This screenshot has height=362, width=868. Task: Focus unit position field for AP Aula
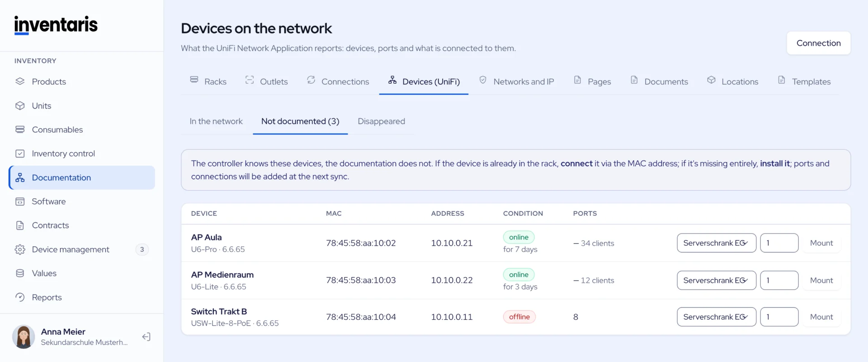pyautogui.click(x=779, y=243)
